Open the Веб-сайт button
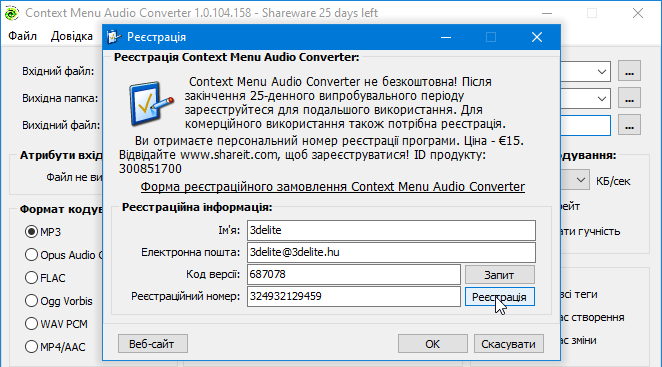Viewport: 662px width, 367px height. 152,344
